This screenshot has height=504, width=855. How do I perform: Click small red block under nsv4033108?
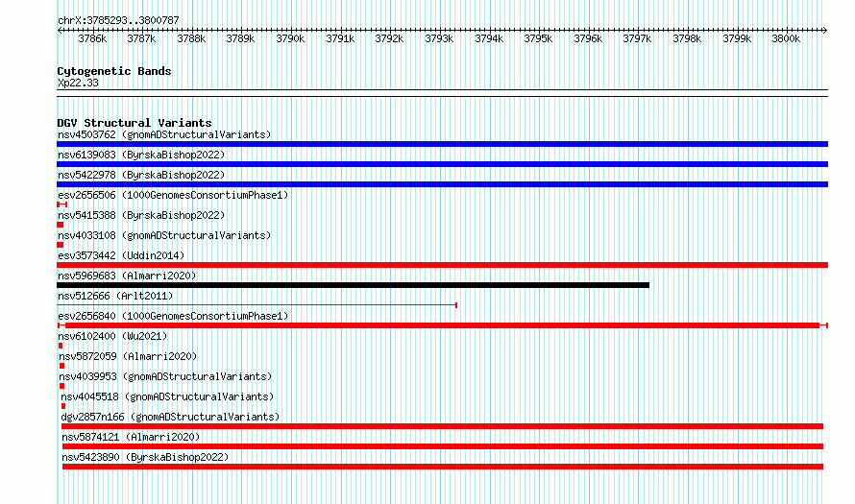(x=60, y=245)
